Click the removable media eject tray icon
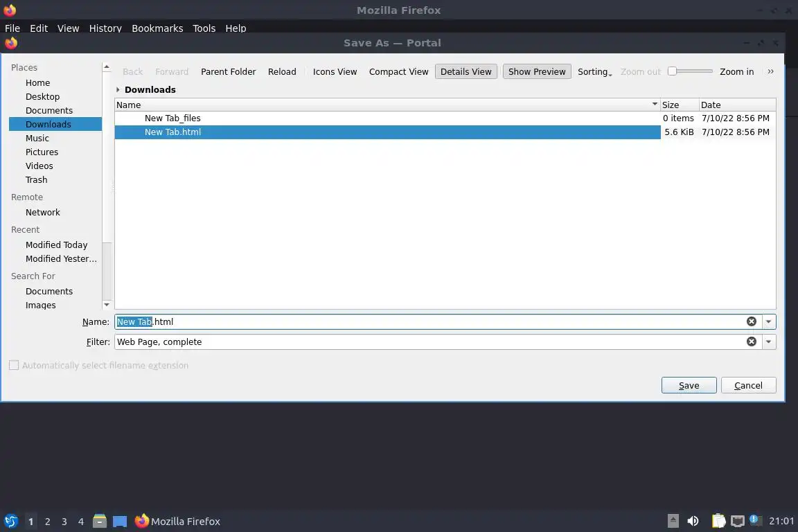The image size is (798, 532). (x=673, y=521)
